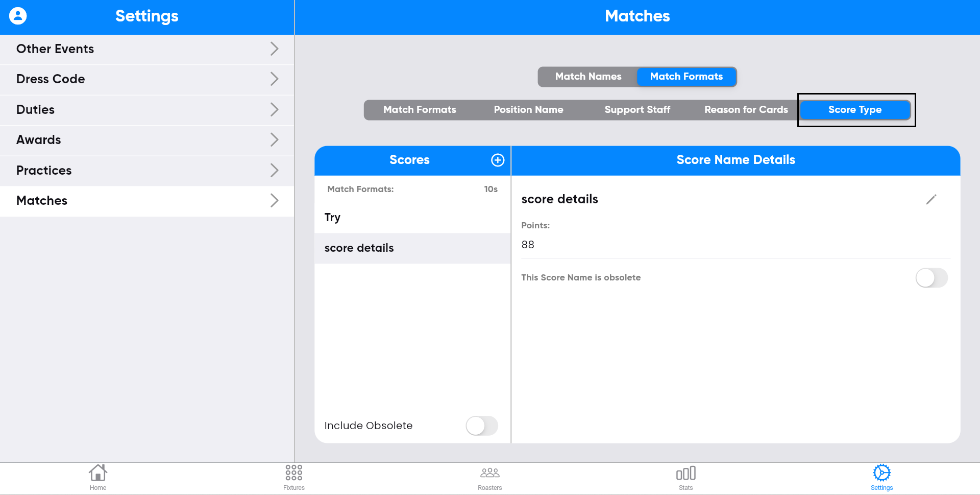Toggle Include Obsolete switch
980x495 pixels.
[x=481, y=426]
